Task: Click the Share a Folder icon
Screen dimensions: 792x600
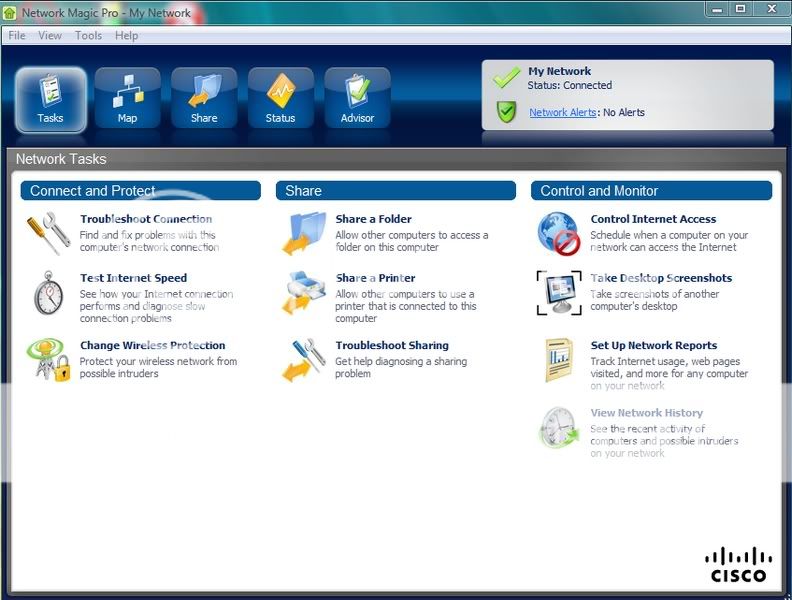Action: coord(304,234)
